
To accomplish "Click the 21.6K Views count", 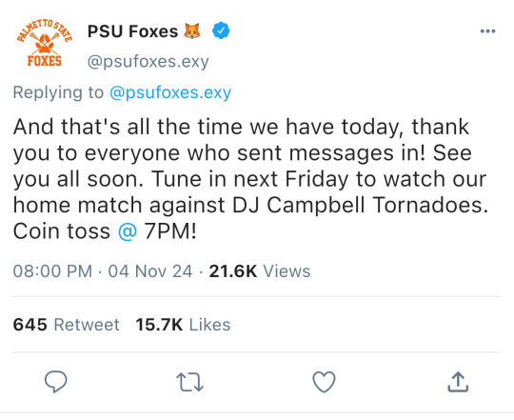I will tap(260, 271).
